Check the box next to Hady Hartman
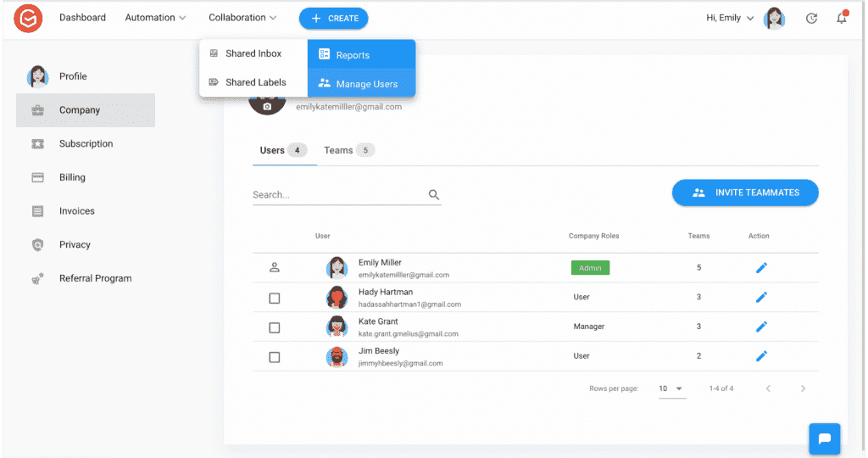 pos(274,298)
